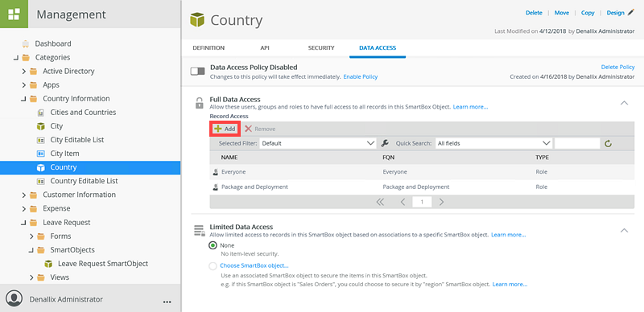Click the Enable Policy link

pos(361,76)
